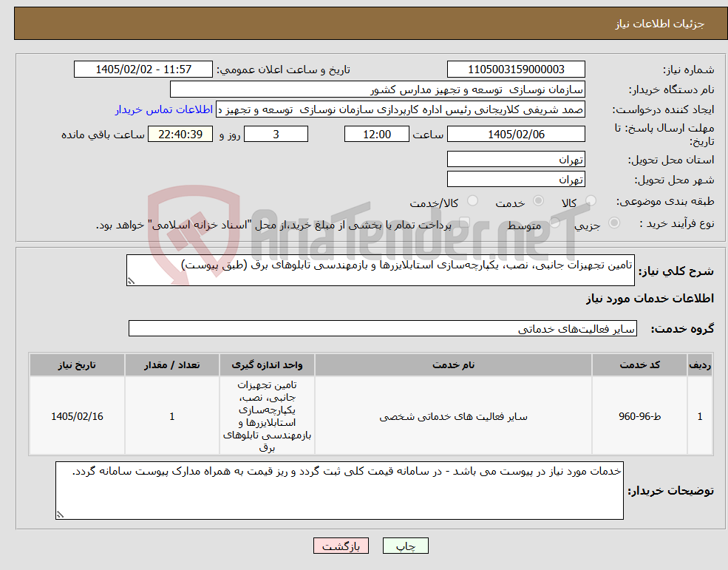Click the تاریخ نیاز column header

[77, 365]
